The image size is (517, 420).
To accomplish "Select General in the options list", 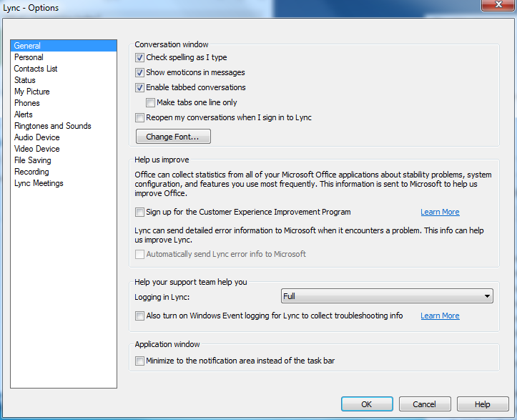I will pyautogui.click(x=64, y=46).
